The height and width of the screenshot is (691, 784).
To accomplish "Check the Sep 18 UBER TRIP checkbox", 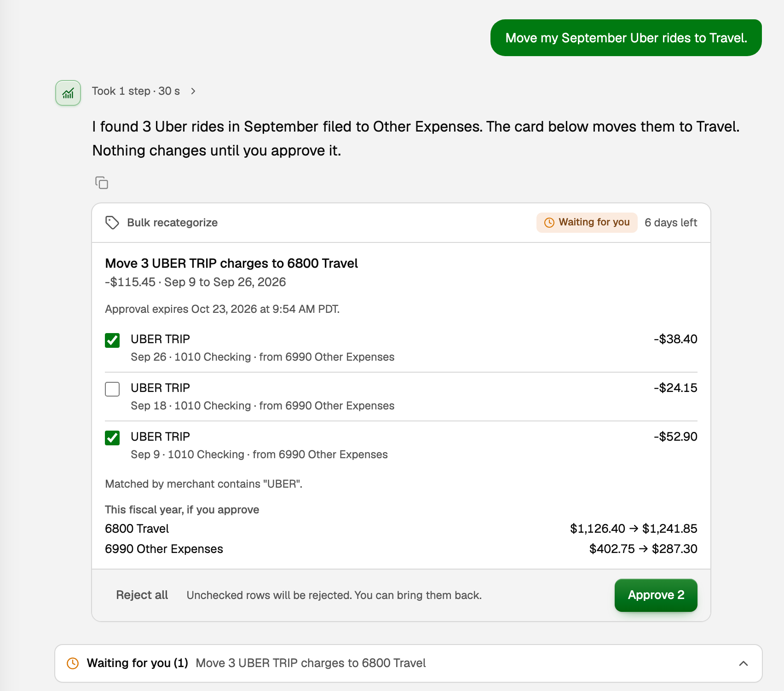I will pos(112,389).
